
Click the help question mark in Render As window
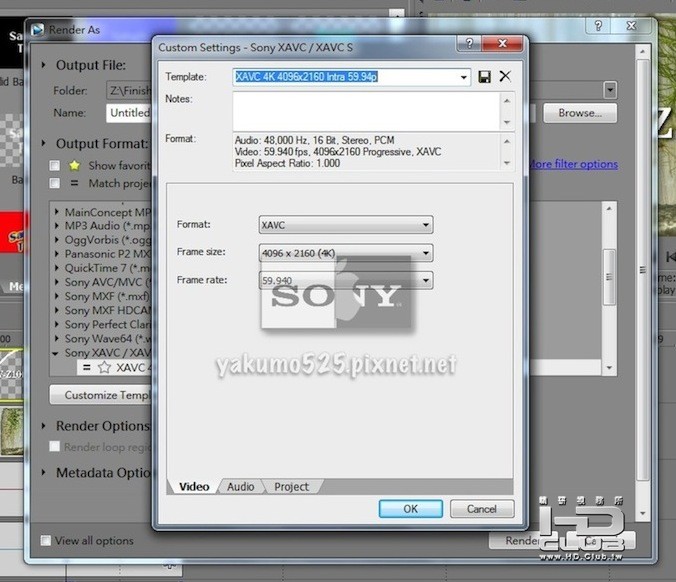598,26
